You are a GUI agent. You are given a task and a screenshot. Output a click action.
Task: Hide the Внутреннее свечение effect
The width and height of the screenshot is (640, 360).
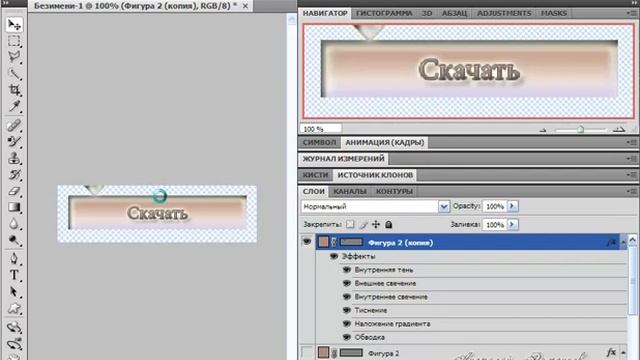click(347, 297)
